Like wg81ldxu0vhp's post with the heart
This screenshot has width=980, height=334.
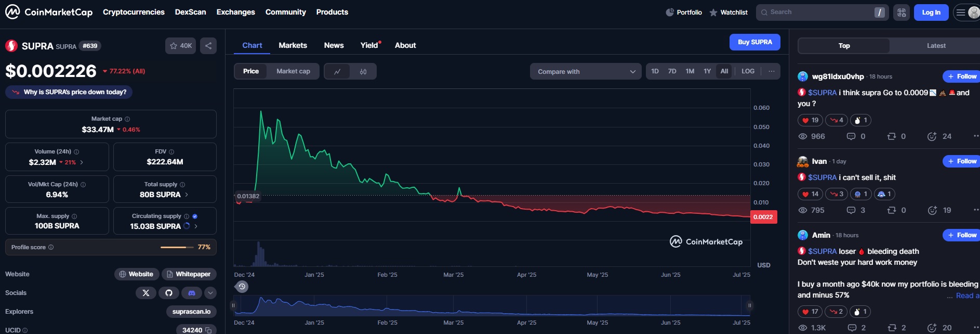coord(810,120)
